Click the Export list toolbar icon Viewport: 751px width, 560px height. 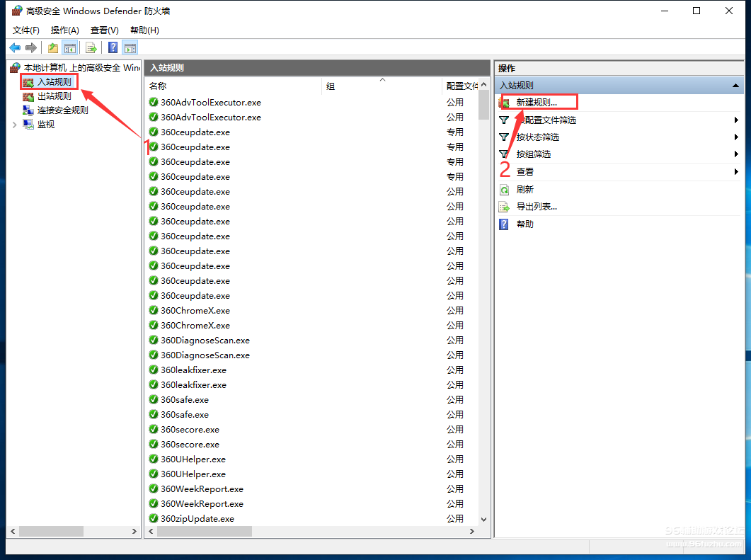pyautogui.click(x=91, y=48)
